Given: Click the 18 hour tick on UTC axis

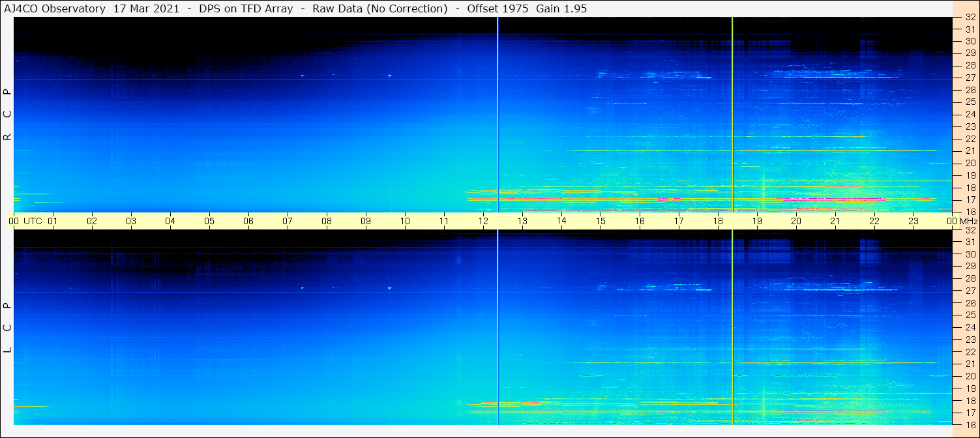Looking at the screenshot, I should pyautogui.click(x=718, y=221).
